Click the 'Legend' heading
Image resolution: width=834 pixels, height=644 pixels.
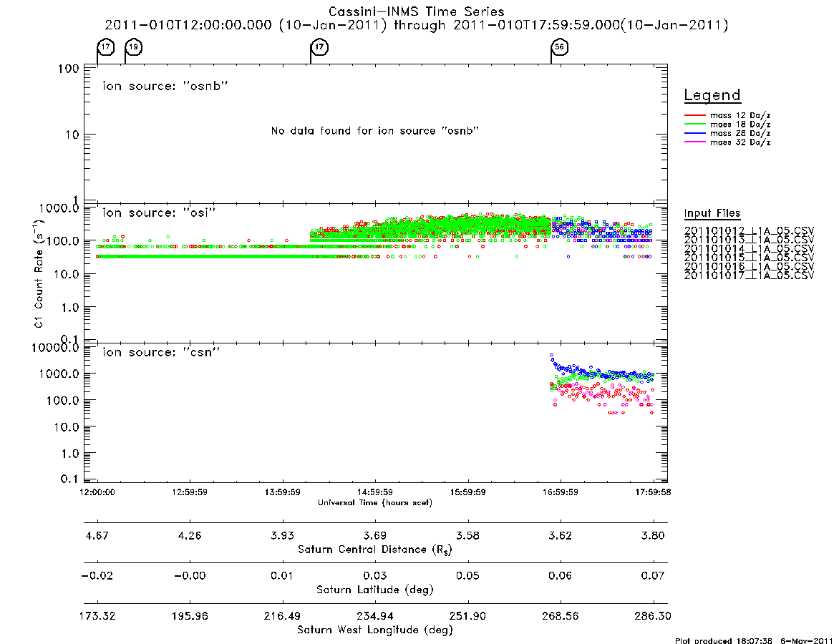(712, 95)
